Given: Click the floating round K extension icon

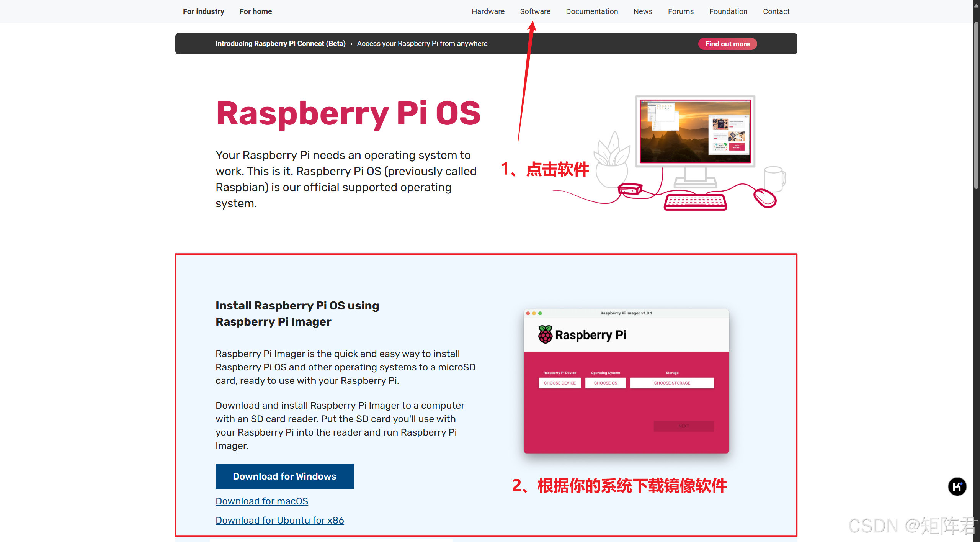Looking at the screenshot, I should 957,486.
